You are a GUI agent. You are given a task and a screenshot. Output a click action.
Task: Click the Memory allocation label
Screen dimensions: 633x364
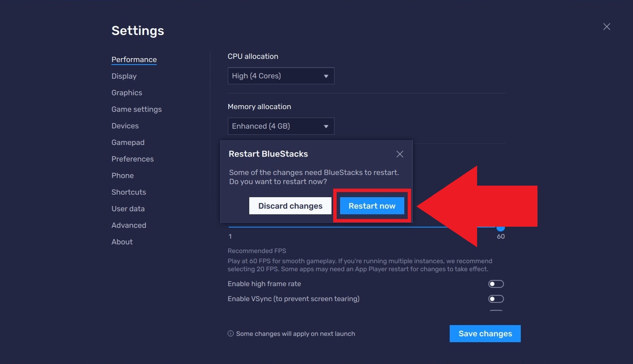pyautogui.click(x=259, y=107)
